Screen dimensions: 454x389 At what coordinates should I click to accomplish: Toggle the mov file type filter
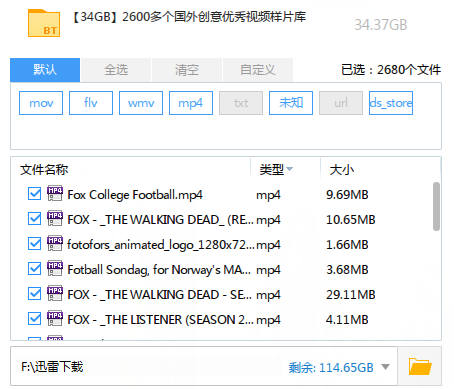41,103
